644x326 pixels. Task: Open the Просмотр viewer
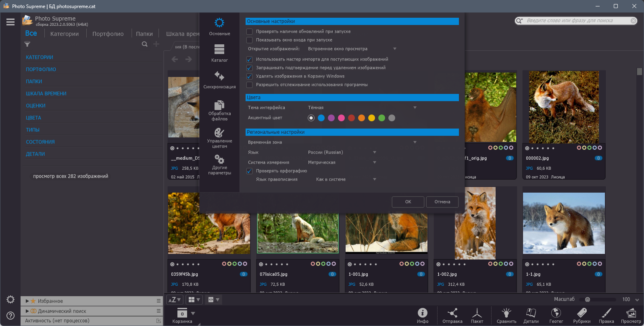click(x=631, y=316)
